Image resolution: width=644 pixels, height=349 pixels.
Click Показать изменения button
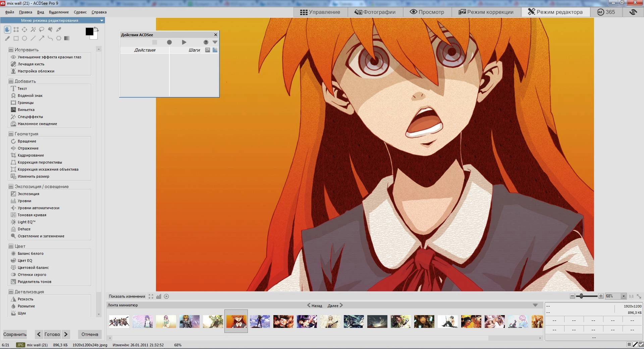click(127, 296)
